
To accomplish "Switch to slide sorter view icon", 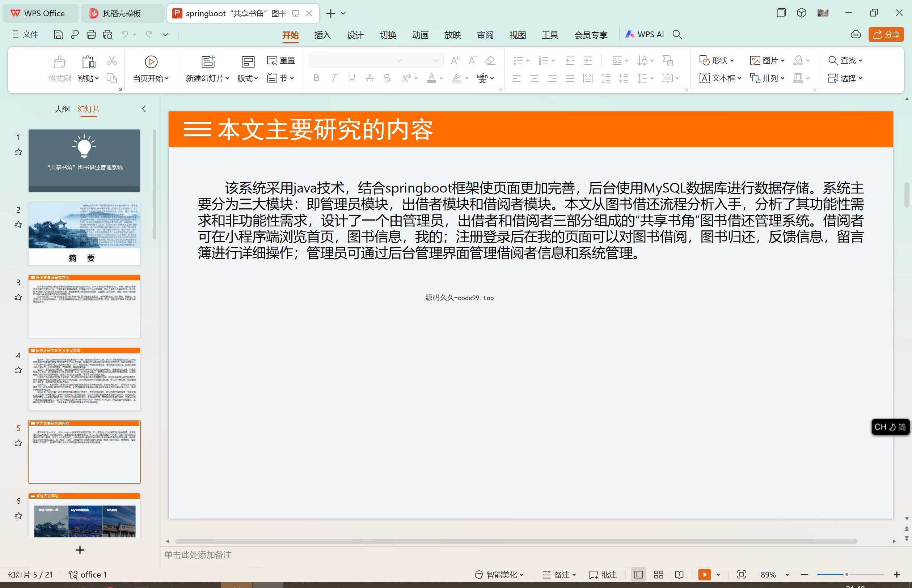I will pyautogui.click(x=659, y=575).
